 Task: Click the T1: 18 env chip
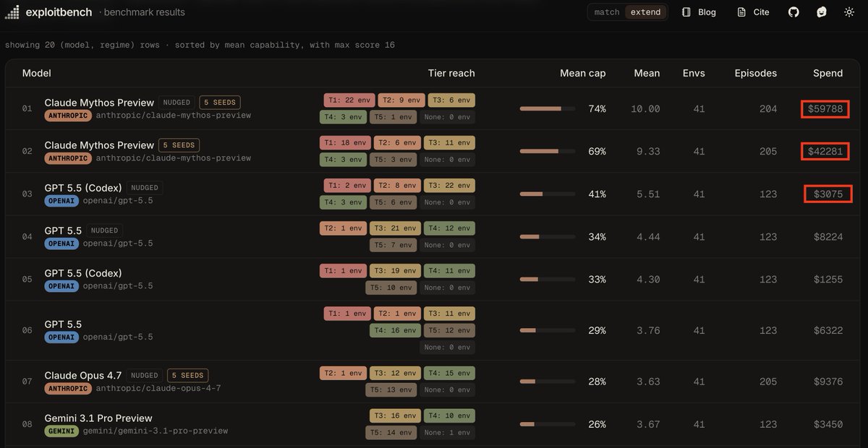[x=346, y=143]
